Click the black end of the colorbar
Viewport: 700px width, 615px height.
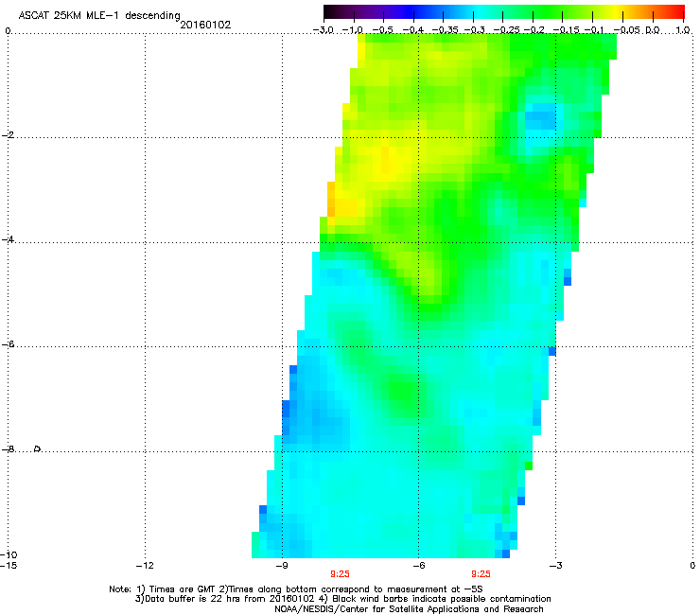328,11
